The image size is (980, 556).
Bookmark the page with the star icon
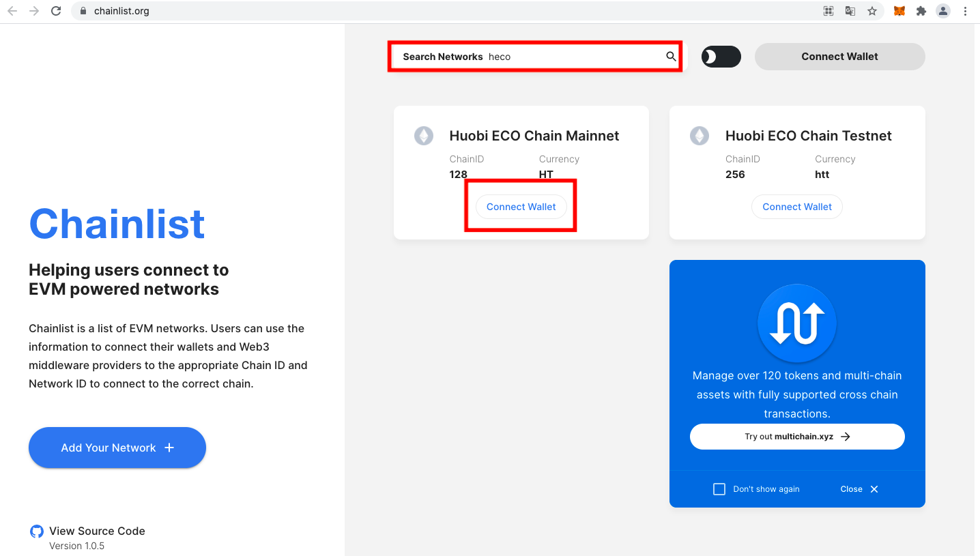[x=871, y=11]
